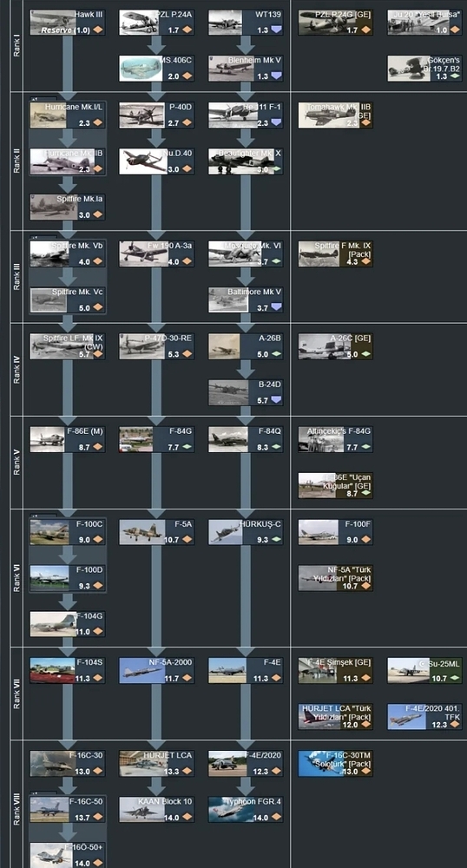The image size is (467, 868).
Task: Choose the NF-5A-2000 jet
Action: pos(156,670)
